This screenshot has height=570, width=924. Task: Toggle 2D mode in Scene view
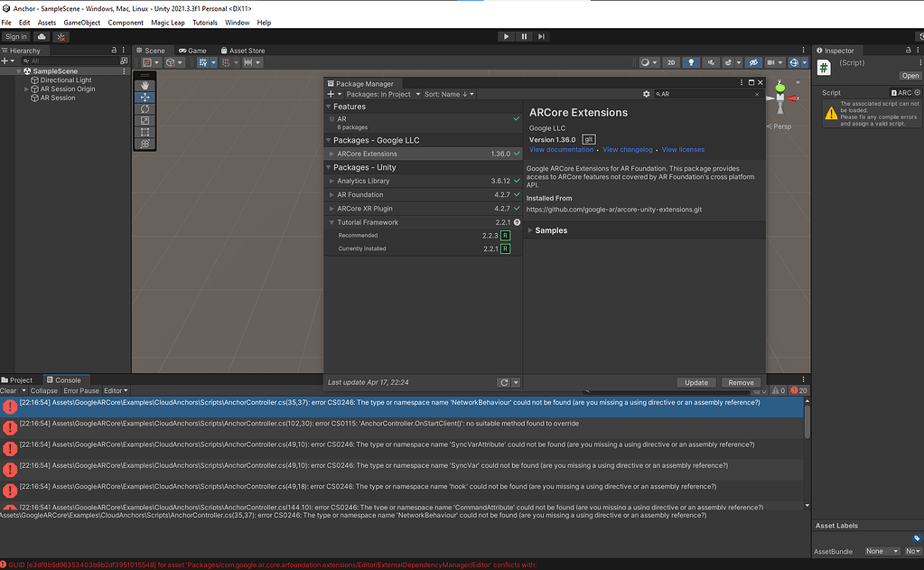pyautogui.click(x=671, y=62)
